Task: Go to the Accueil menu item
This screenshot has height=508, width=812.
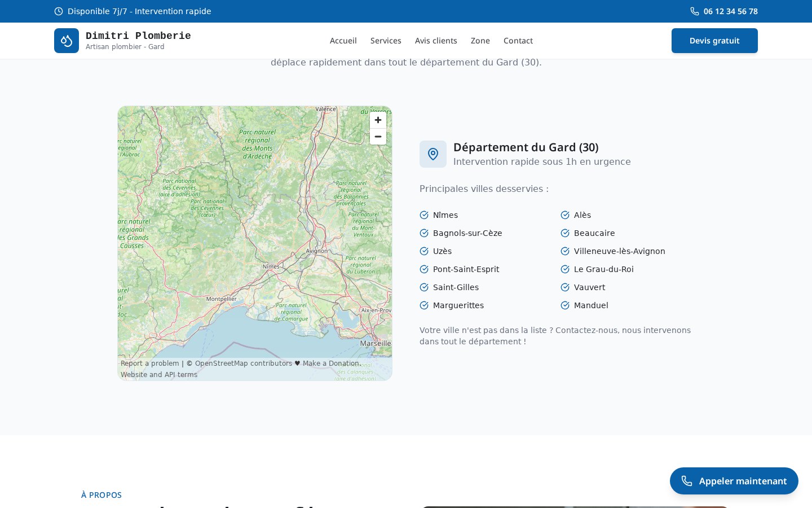Action: click(343, 41)
